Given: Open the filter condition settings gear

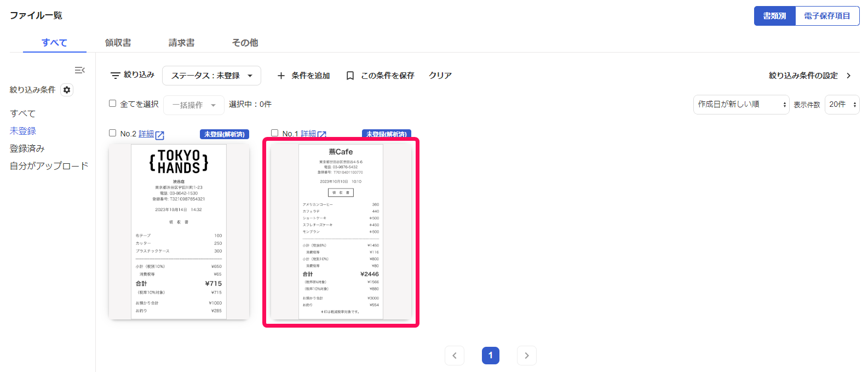Looking at the screenshot, I should pyautogui.click(x=67, y=90).
